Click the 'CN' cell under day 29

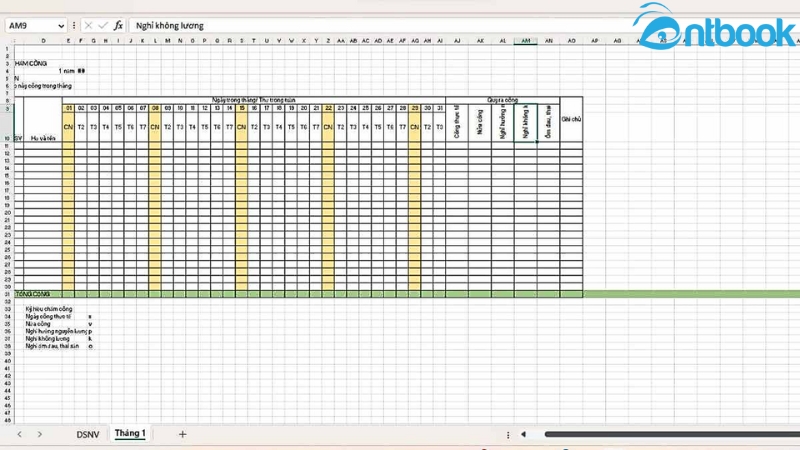point(415,127)
